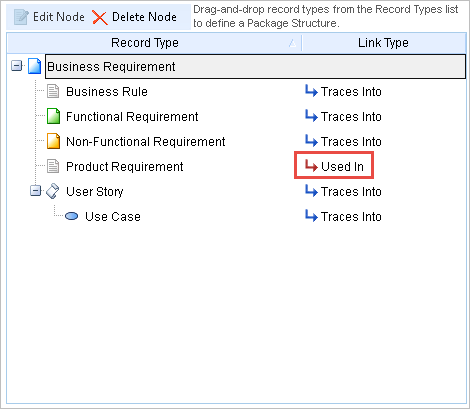Click the red X Delete Node icon
Image resolution: width=470 pixels, height=409 pixels.
[99, 17]
